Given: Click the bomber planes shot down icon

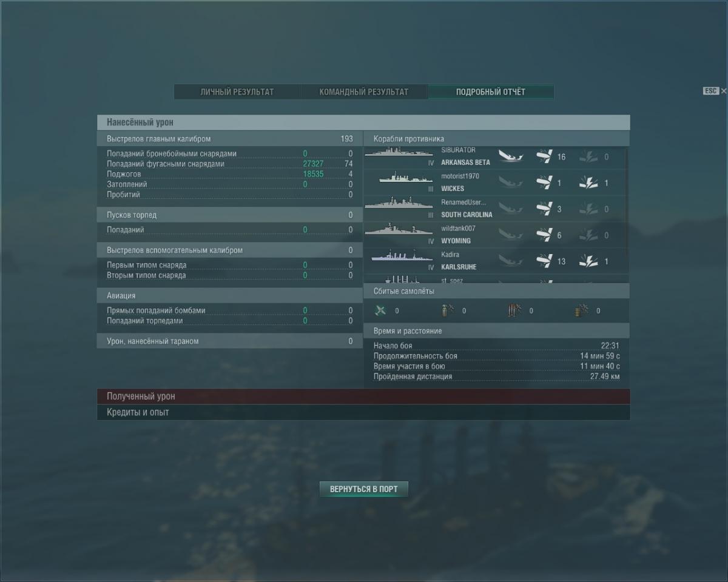Looking at the screenshot, I should pyautogui.click(x=447, y=310).
